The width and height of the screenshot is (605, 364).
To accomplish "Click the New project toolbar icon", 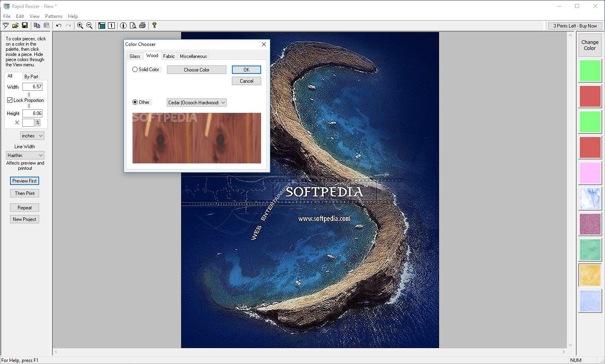I will 6,26.
